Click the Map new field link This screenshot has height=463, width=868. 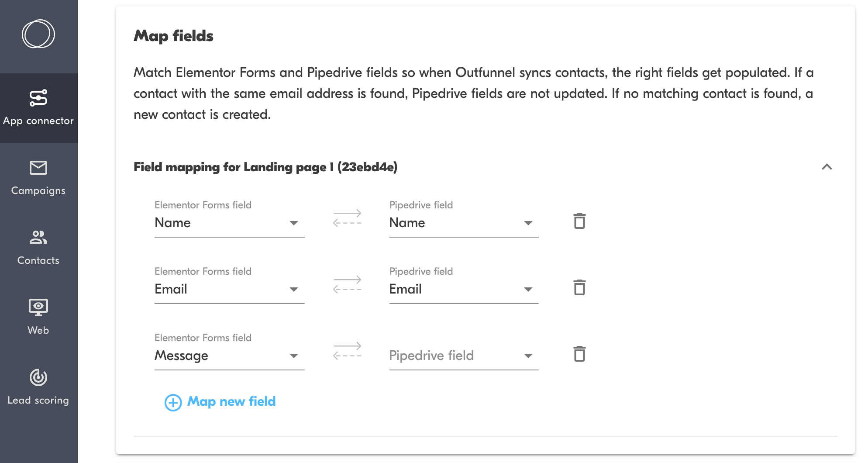(231, 401)
